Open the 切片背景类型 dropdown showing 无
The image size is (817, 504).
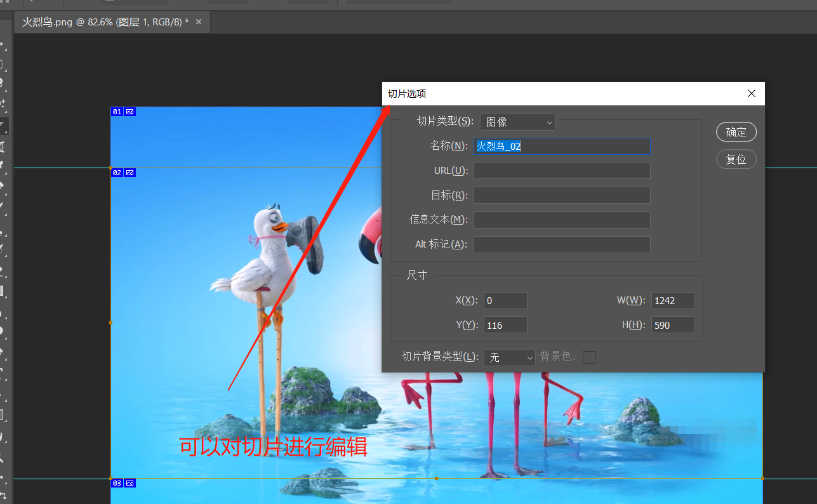click(510, 357)
